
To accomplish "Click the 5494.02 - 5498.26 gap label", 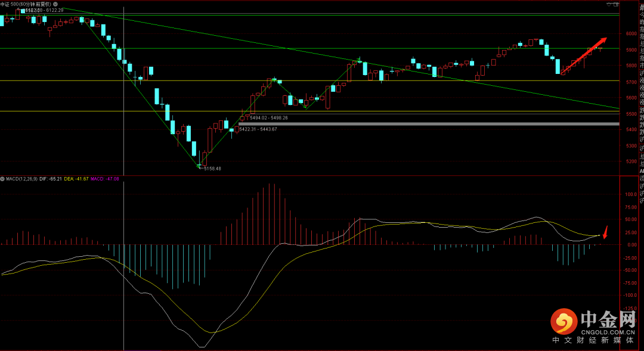I will pyautogui.click(x=268, y=118).
